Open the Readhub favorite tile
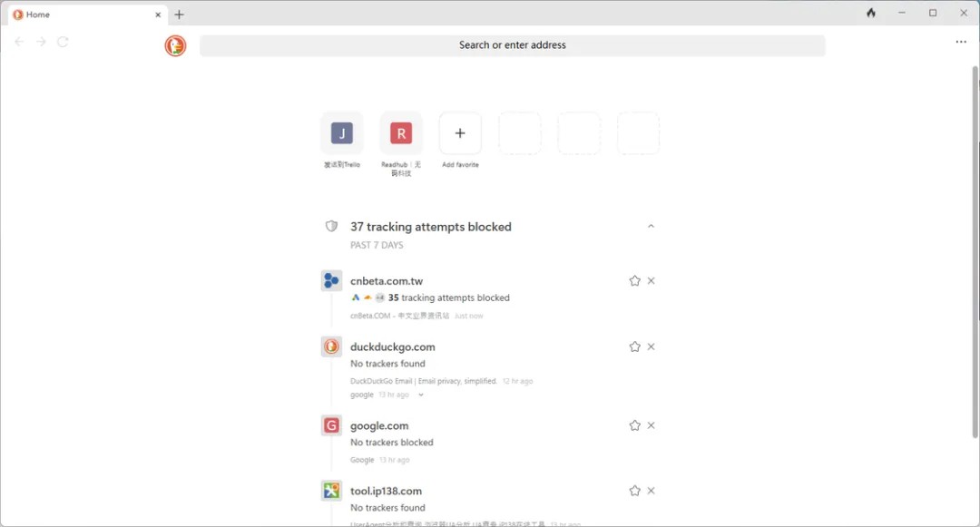Screen dimensions: 980x527 400,134
